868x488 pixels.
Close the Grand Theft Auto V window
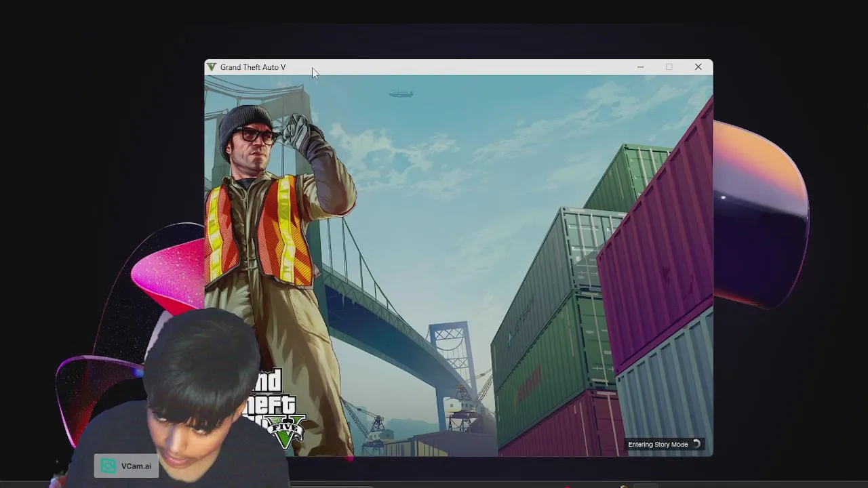(698, 67)
